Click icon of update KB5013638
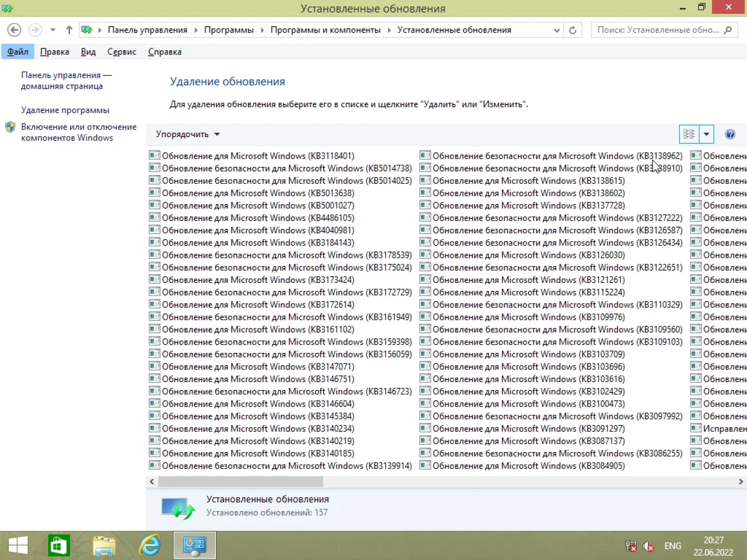The width and height of the screenshot is (747, 560). pos(155,192)
